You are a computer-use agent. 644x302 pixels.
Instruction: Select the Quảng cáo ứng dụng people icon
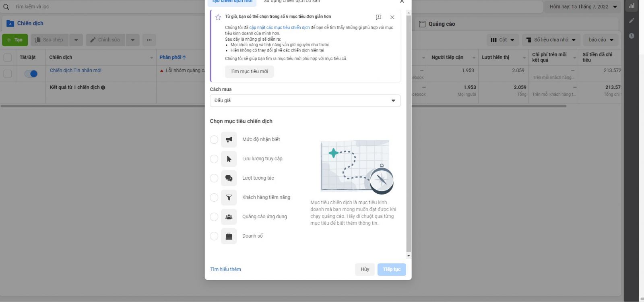[229, 217]
